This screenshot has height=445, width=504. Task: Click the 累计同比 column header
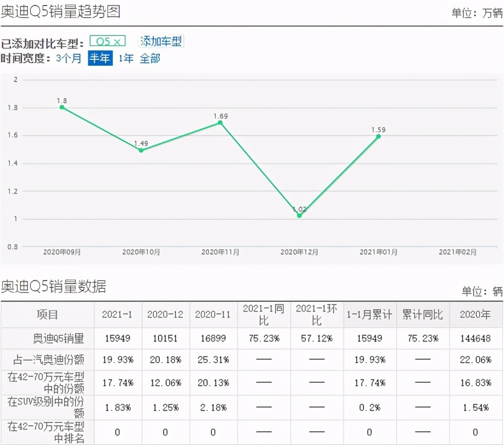click(x=423, y=314)
